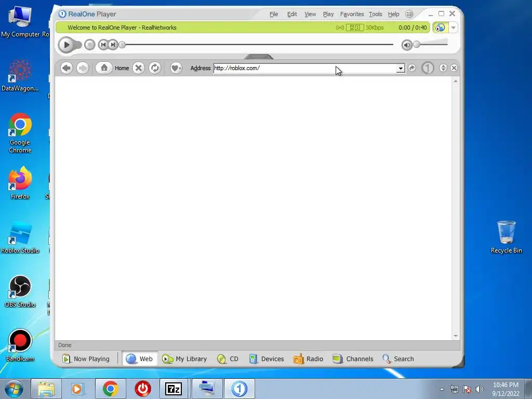Screen dimensions: 532x399
Task: Open the Search tab
Action: pyautogui.click(x=398, y=358)
